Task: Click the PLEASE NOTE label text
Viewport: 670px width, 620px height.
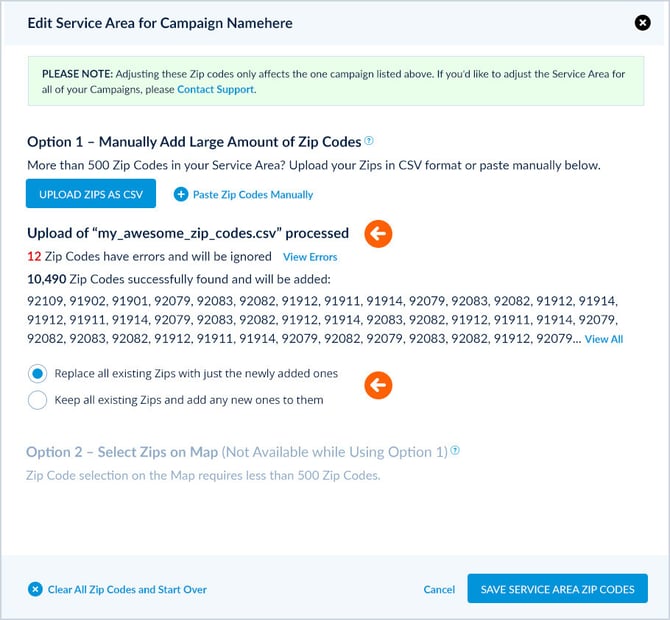Action: point(77,74)
